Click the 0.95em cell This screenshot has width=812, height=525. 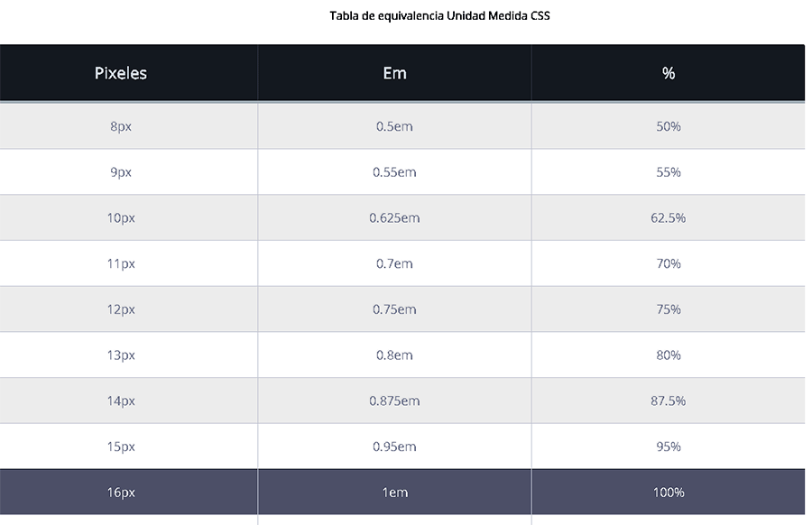point(394,447)
